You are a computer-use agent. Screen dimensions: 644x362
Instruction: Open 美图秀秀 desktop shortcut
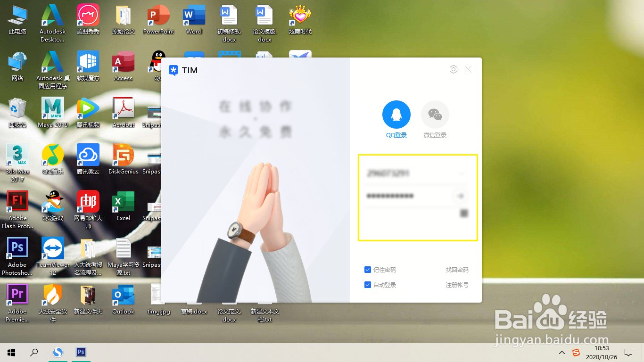88,20
